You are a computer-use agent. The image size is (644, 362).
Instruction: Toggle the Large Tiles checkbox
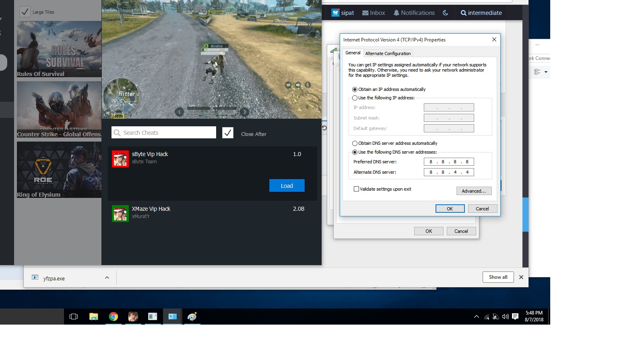pos(25,12)
